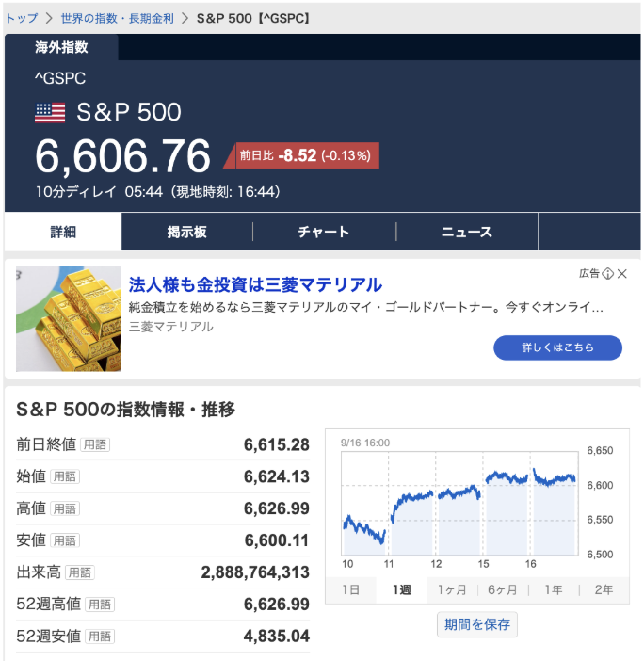The width and height of the screenshot is (644, 661).
Task: Open the 用語 glossary tag beside 安値
Action: point(64,540)
